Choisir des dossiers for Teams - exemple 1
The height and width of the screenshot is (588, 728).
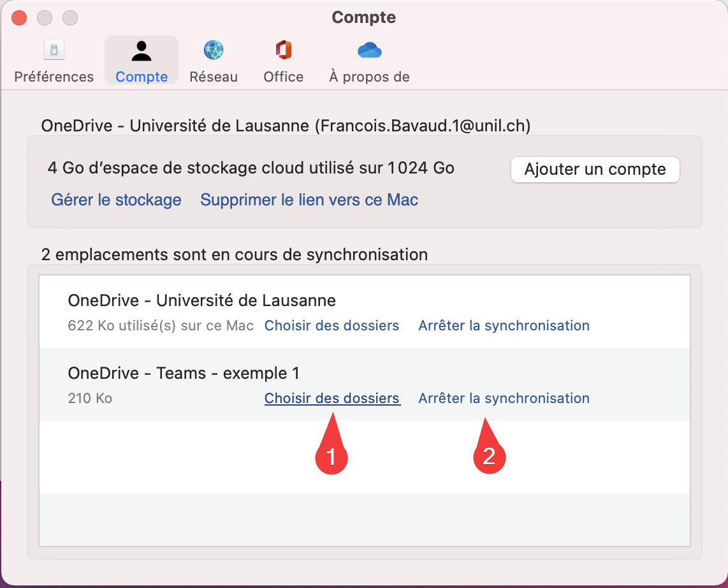331,399
